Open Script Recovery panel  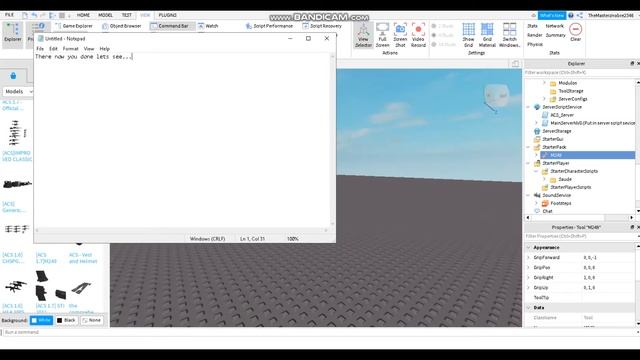(x=322, y=26)
